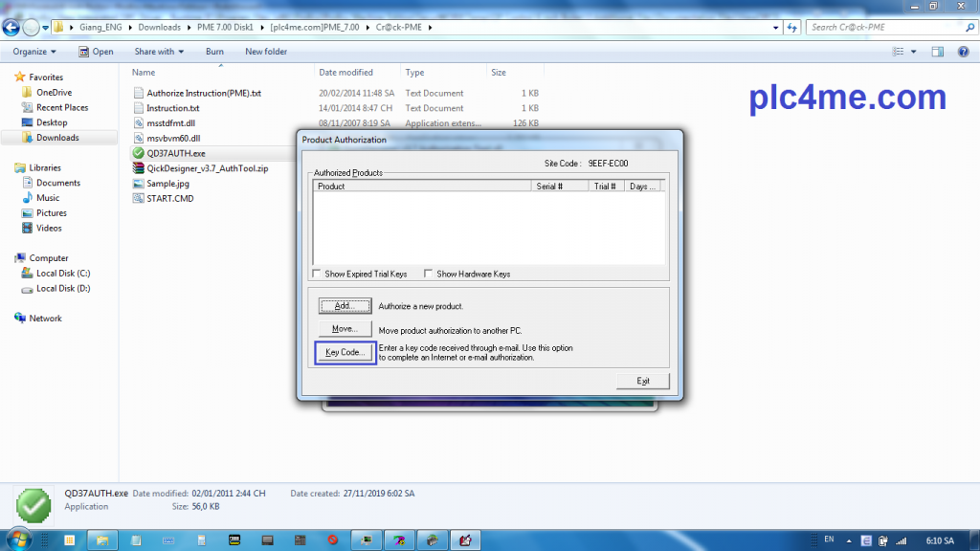Click the refresh icon beside address bar
This screenshot has width=980, height=551.
792,28
